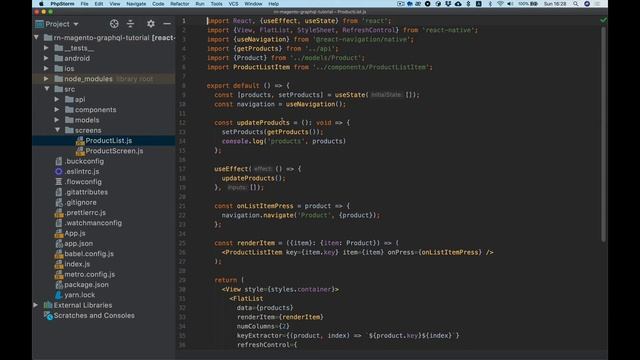Click '<FlatList' tag in the editor
The height and width of the screenshot is (360, 640).
(246, 298)
